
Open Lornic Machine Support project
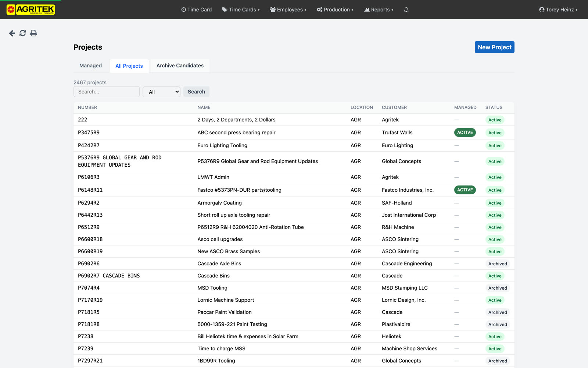(x=226, y=300)
